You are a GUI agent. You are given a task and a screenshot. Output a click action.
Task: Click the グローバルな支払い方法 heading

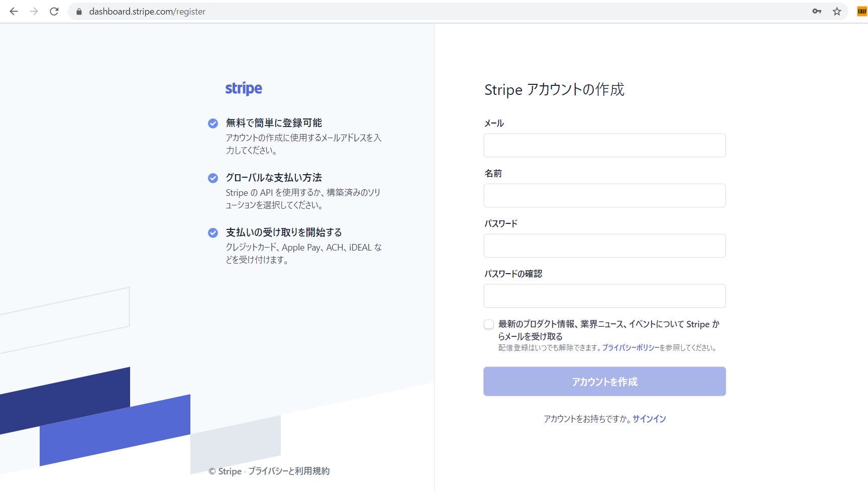click(274, 177)
